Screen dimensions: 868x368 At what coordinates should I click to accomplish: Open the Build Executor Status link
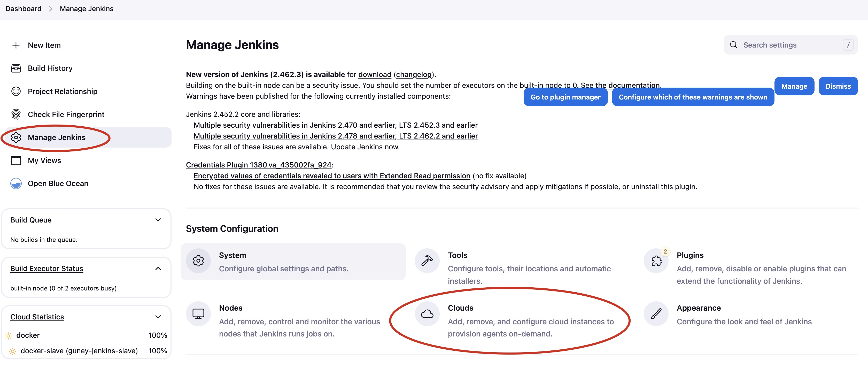pyautogui.click(x=47, y=269)
